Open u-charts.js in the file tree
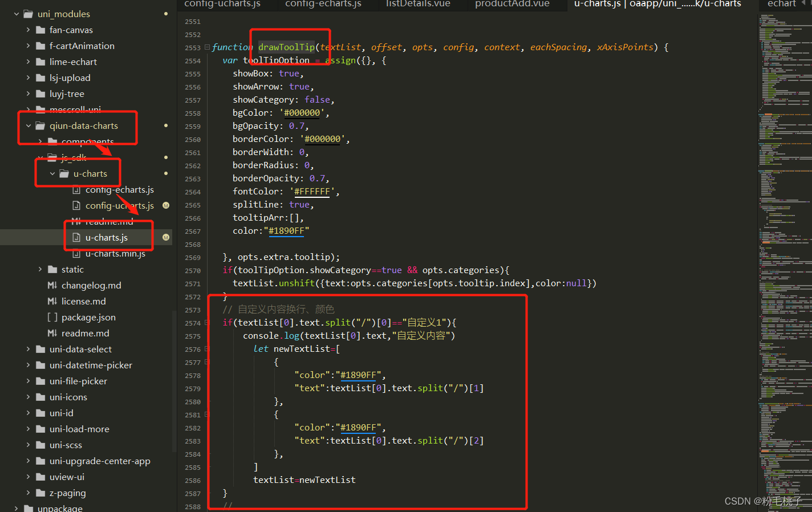 pos(107,237)
